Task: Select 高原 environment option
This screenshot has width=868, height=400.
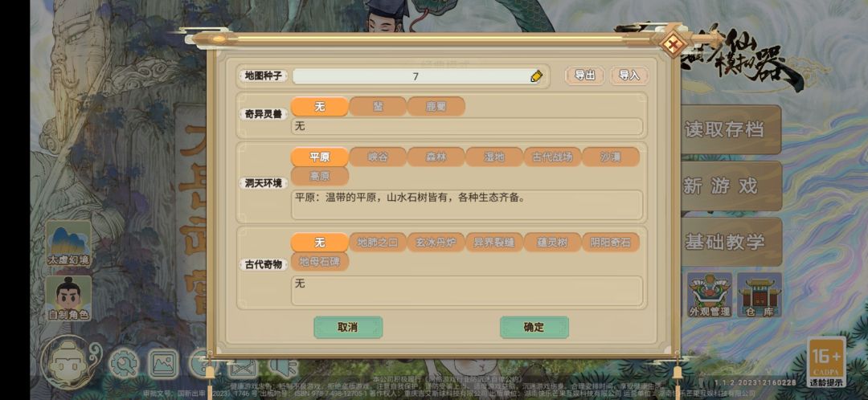Action: 319,177
